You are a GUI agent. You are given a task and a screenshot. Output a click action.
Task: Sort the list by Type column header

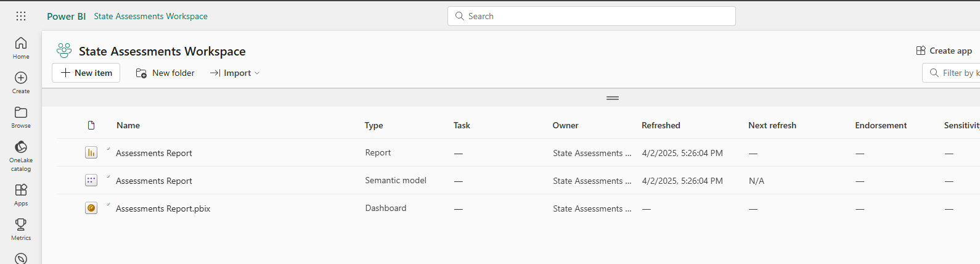(374, 125)
